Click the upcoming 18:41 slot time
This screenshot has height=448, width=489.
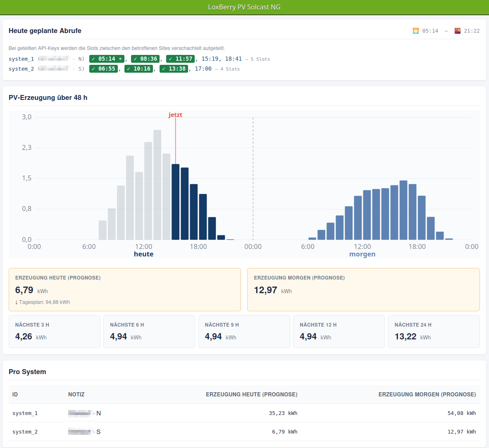click(234, 59)
